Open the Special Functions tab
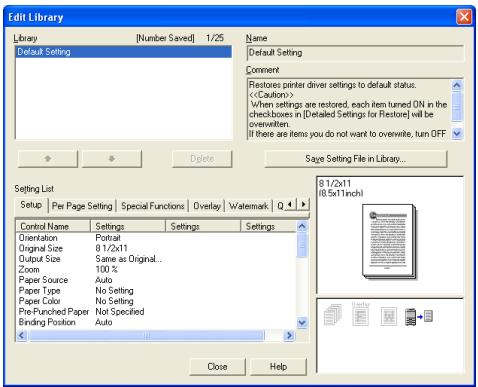478x387 pixels. point(153,206)
